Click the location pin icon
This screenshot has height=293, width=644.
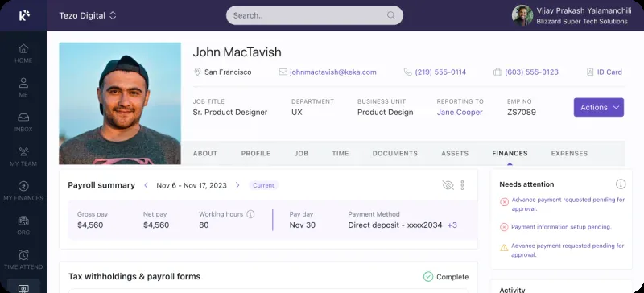tap(197, 72)
